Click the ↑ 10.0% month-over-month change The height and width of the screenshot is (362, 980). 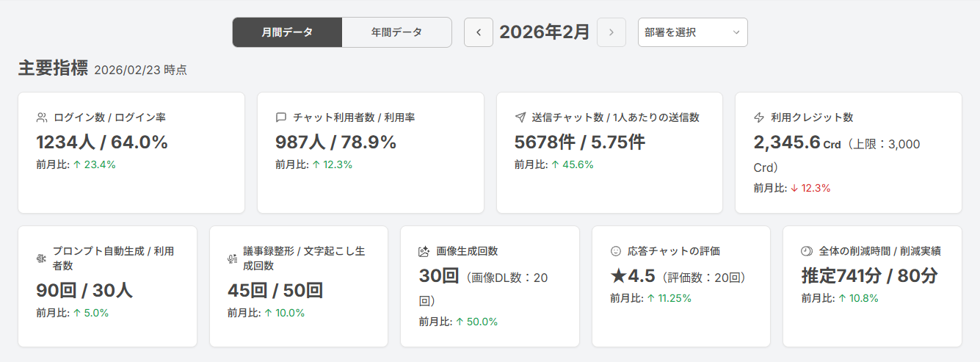pos(284,313)
